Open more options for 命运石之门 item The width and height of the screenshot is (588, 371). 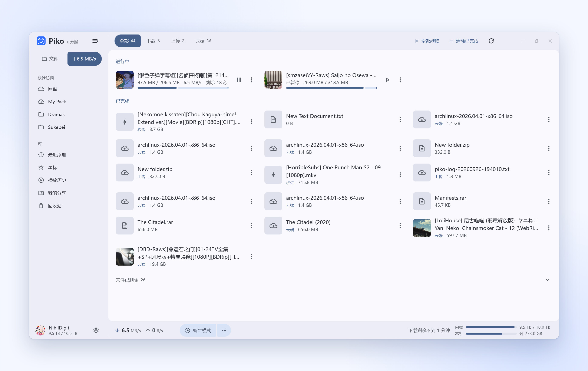pyautogui.click(x=251, y=257)
